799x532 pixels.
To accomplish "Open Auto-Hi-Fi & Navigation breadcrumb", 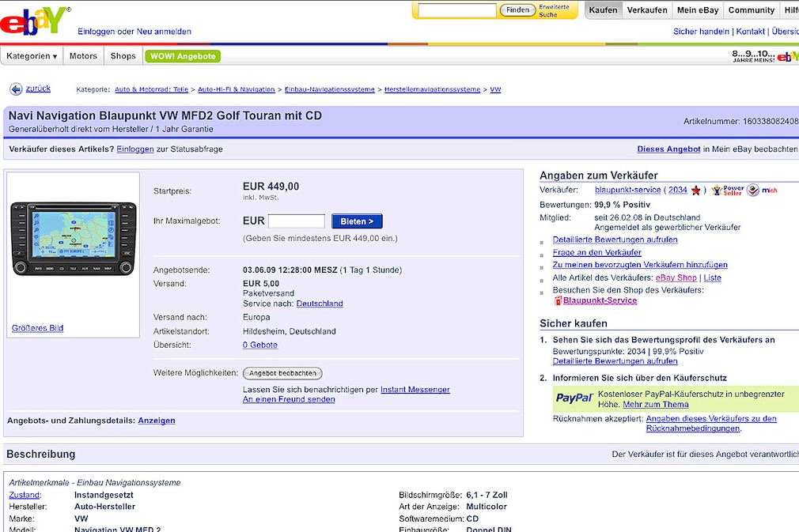I will [x=237, y=89].
